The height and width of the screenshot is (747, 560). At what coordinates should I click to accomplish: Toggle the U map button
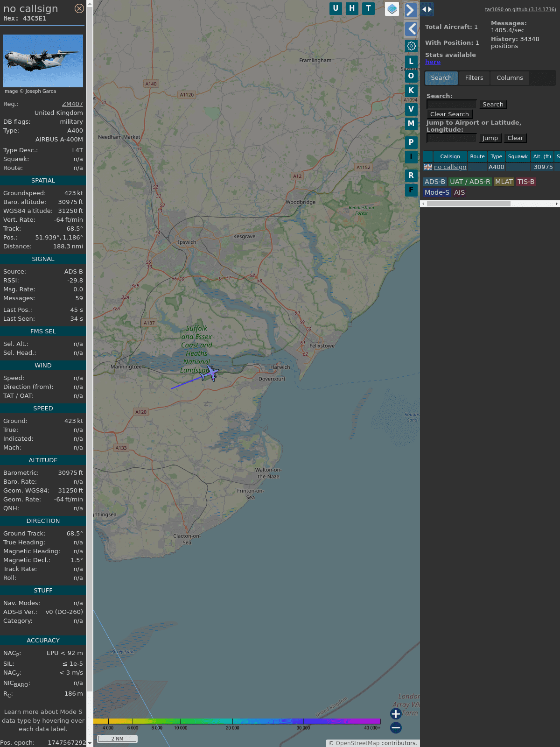336,8
